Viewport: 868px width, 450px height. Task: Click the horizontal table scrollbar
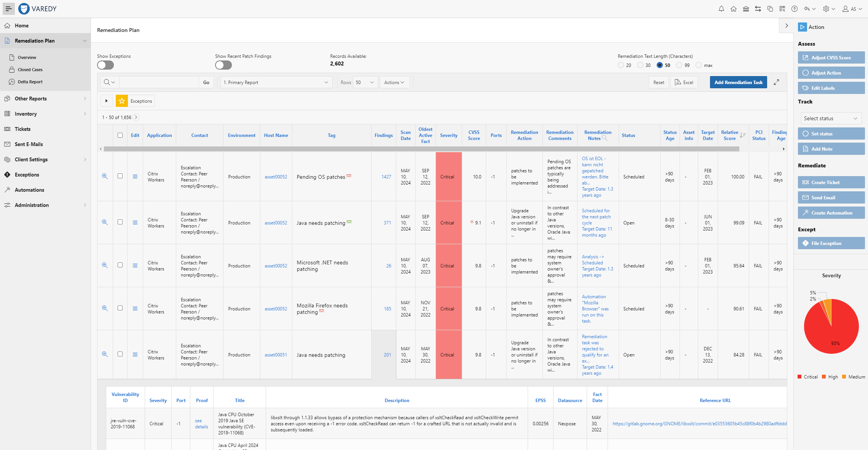421,149
